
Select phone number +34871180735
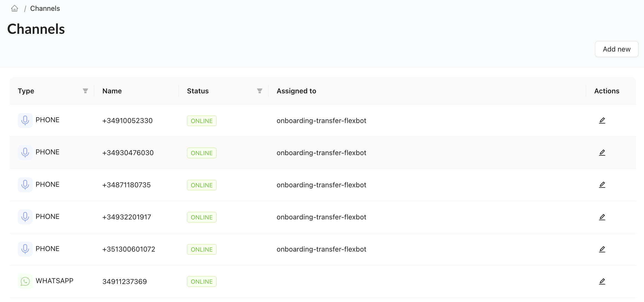pos(126,185)
